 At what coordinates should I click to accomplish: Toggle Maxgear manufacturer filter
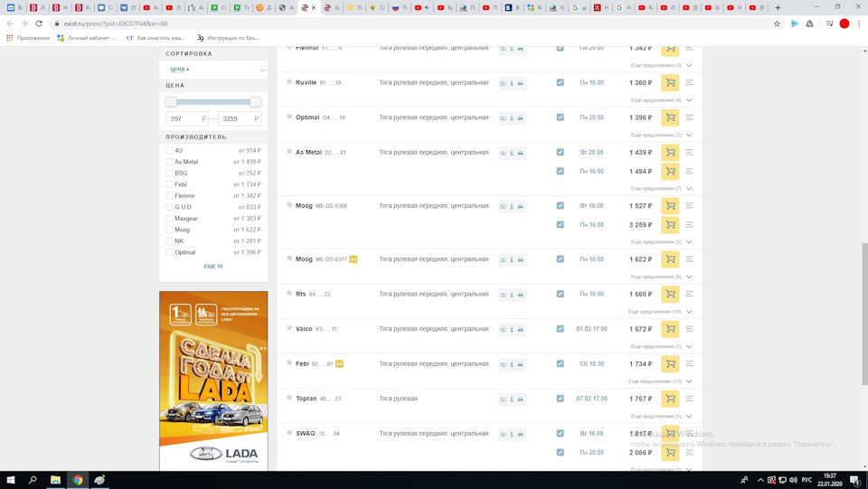169,219
